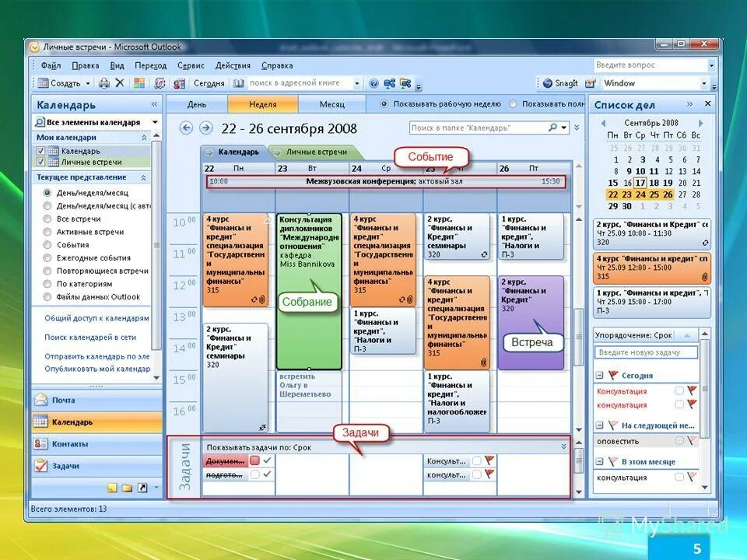
Task: Collapse the Мои календари section
Action: (x=144, y=138)
